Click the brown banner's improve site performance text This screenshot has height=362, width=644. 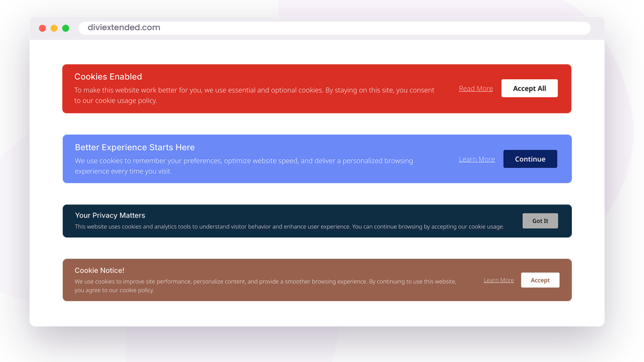point(265,286)
